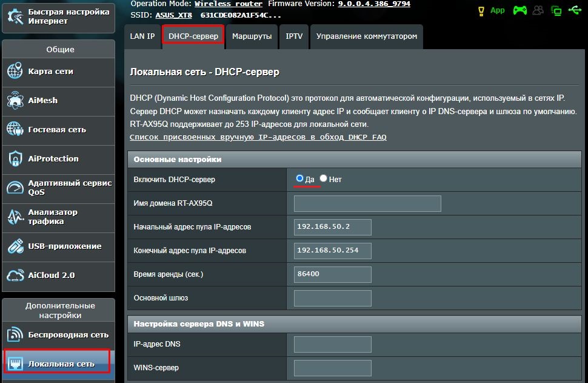Open the IPTV tab
Viewport: 588px width, 383px height.
[x=294, y=36]
